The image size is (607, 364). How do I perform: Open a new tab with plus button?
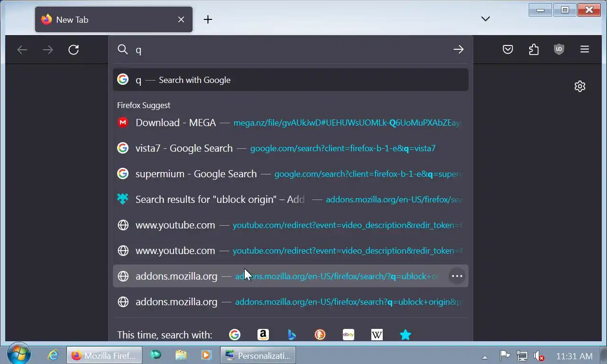tap(208, 19)
